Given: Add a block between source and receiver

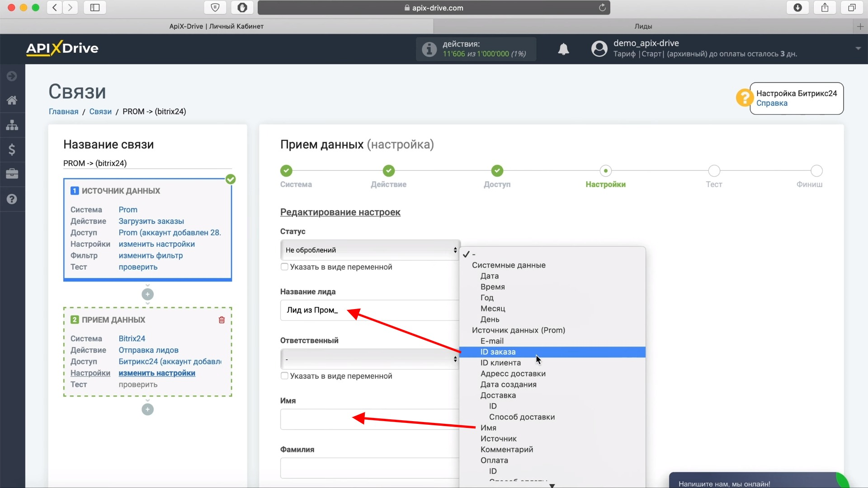Looking at the screenshot, I should point(147,295).
